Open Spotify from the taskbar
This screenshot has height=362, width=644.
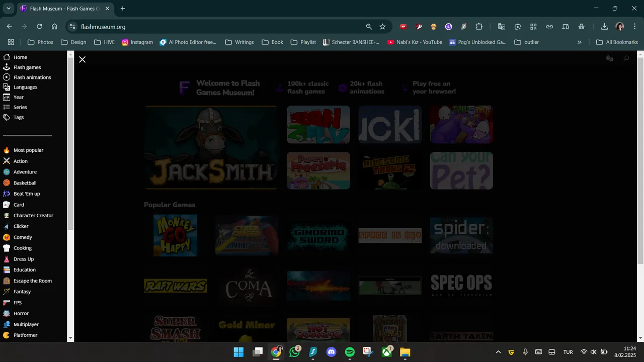tap(350, 352)
